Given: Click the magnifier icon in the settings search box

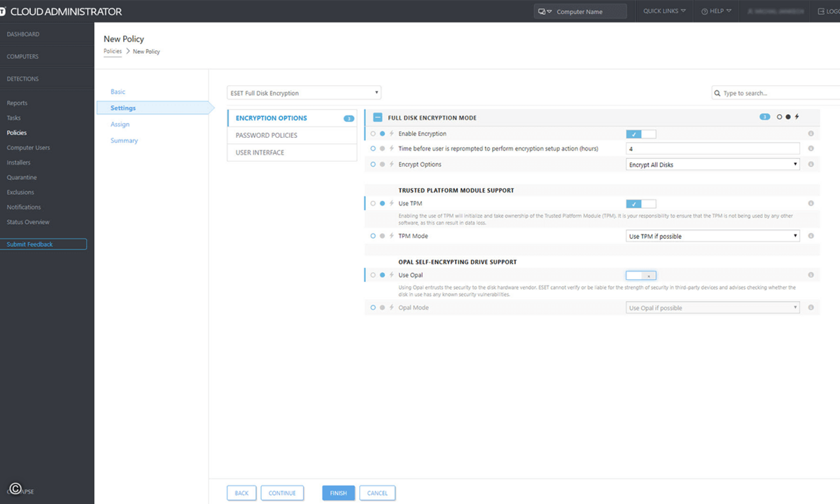Looking at the screenshot, I should (x=717, y=93).
